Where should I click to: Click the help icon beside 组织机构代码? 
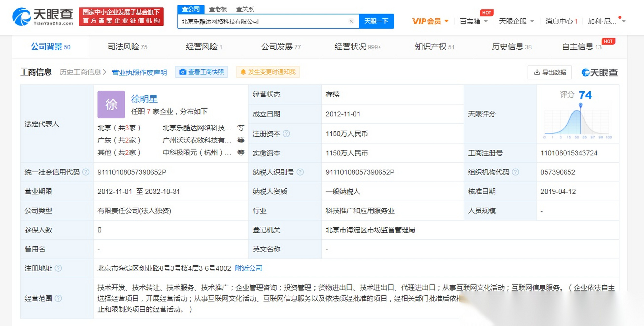click(516, 172)
